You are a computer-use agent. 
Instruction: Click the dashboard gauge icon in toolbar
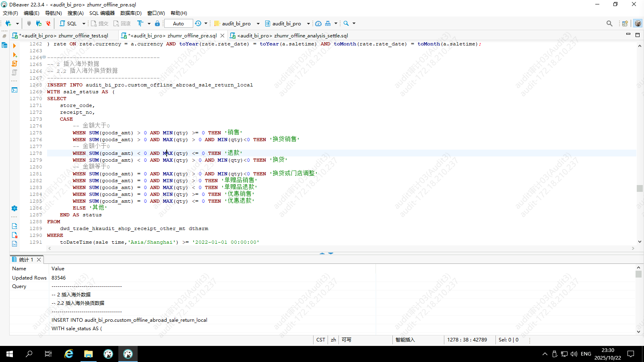coord(318,23)
